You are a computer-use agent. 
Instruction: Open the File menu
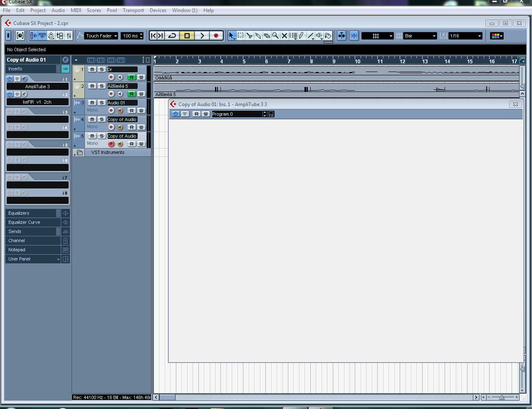click(x=7, y=10)
